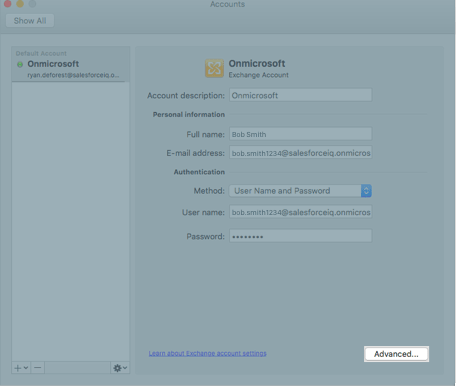This screenshot has width=456, height=386.
Task: Click the Password field
Action: click(x=301, y=236)
